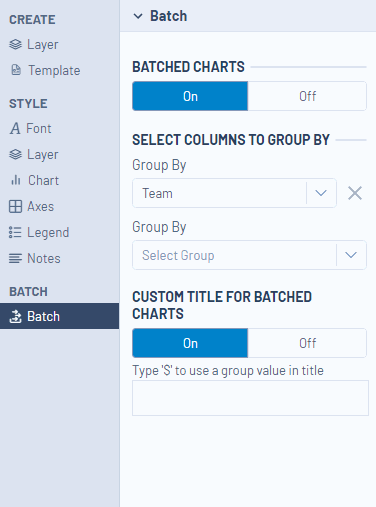Turn Batched Charts off

tap(307, 96)
